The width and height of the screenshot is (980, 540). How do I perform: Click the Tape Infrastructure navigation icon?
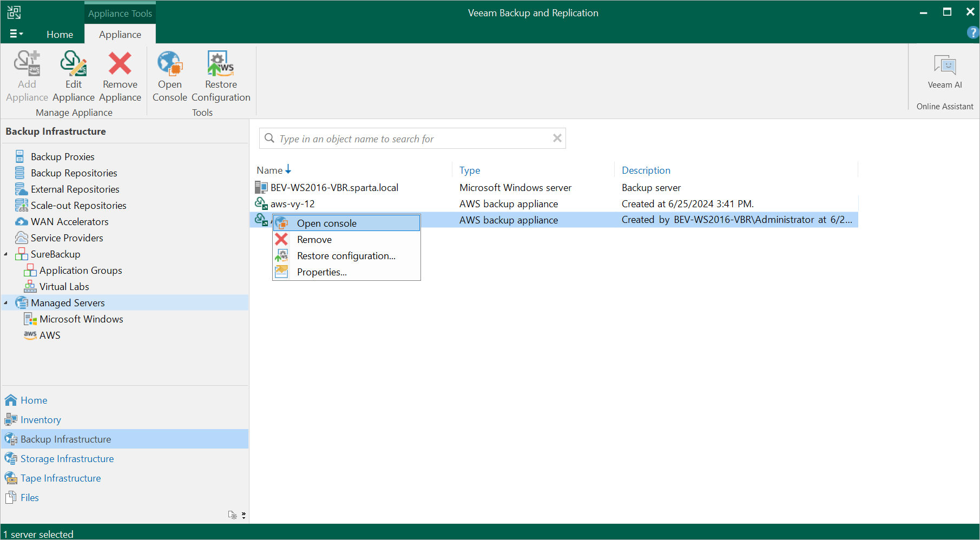[x=11, y=478]
